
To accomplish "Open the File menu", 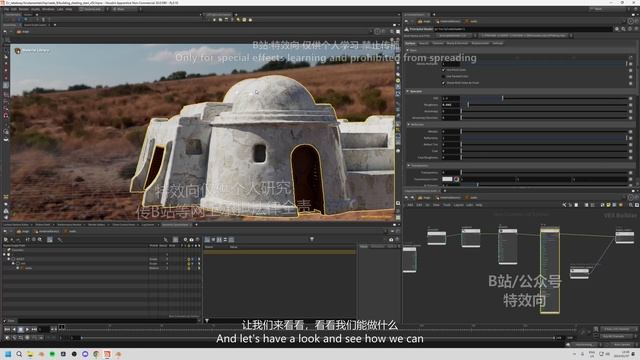I will (x=6, y=9).
